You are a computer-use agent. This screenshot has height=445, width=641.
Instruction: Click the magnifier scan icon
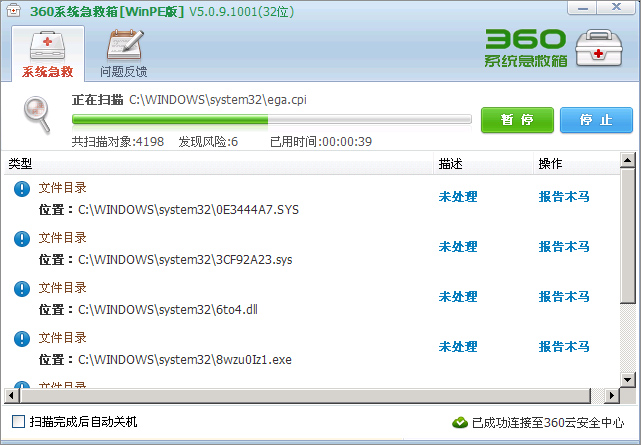[x=37, y=115]
